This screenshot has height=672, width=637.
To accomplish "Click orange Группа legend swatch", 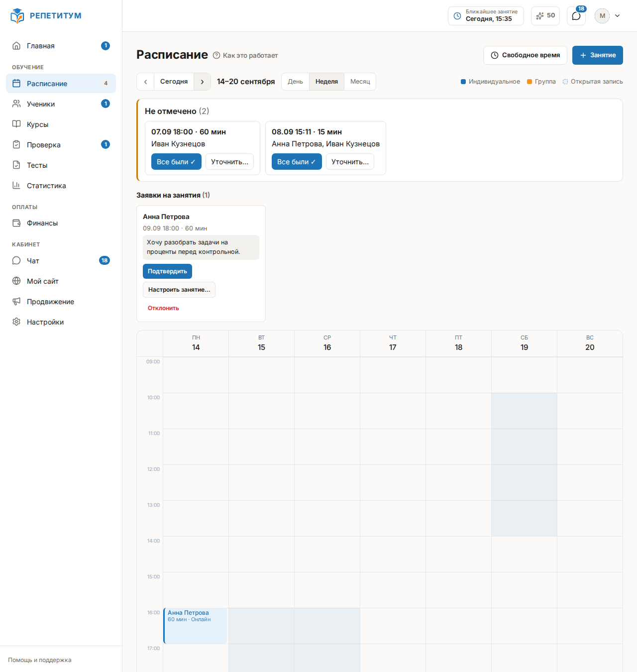I will pyautogui.click(x=530, y=82).
